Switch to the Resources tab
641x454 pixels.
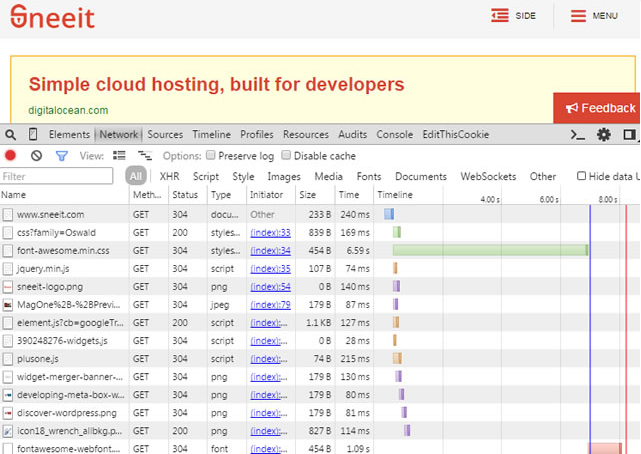pyautogui.click(x=306, y=134)
